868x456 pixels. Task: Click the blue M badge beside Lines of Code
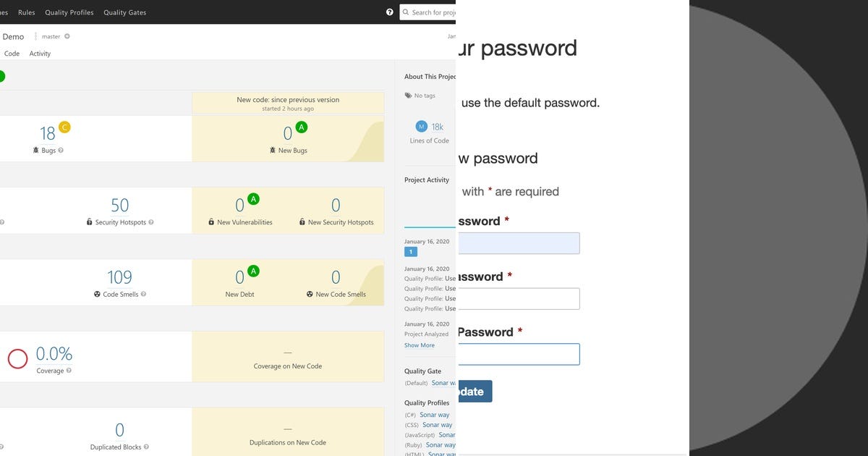pos(421,126)
